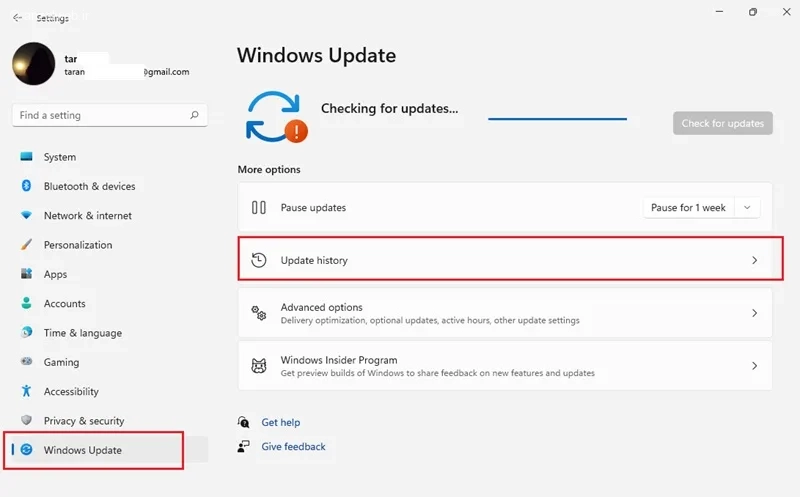Viewport: 800px width, 497px height.
Task: Open the Update history row
Action: pyautogui.click(x=505, y=260)
